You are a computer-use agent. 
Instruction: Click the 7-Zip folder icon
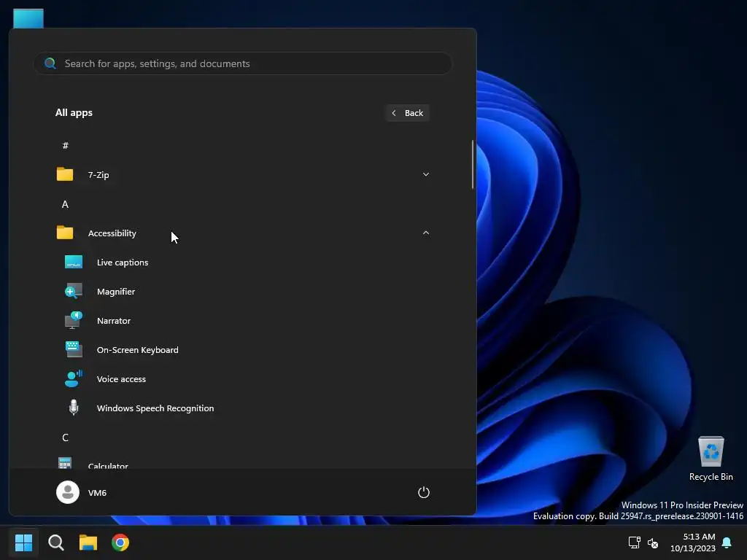click(65, 174)
